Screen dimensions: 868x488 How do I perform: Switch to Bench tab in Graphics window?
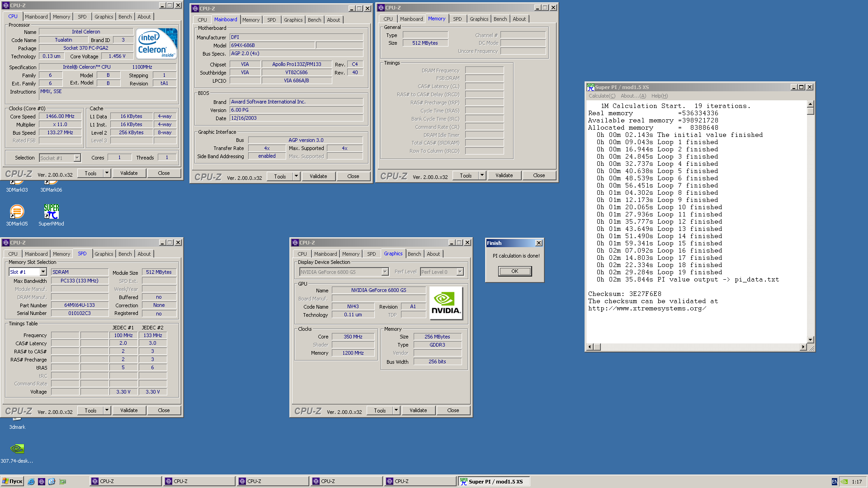pos(415,254)
